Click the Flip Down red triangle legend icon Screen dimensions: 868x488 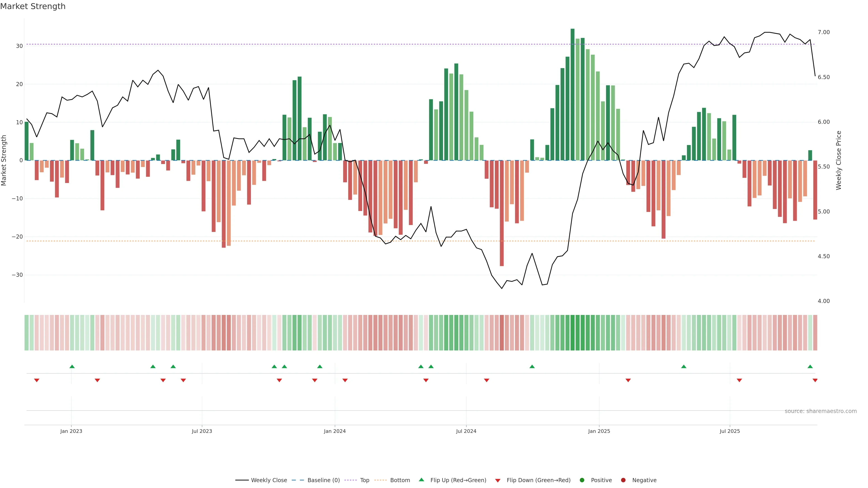[x=498, y=481]
